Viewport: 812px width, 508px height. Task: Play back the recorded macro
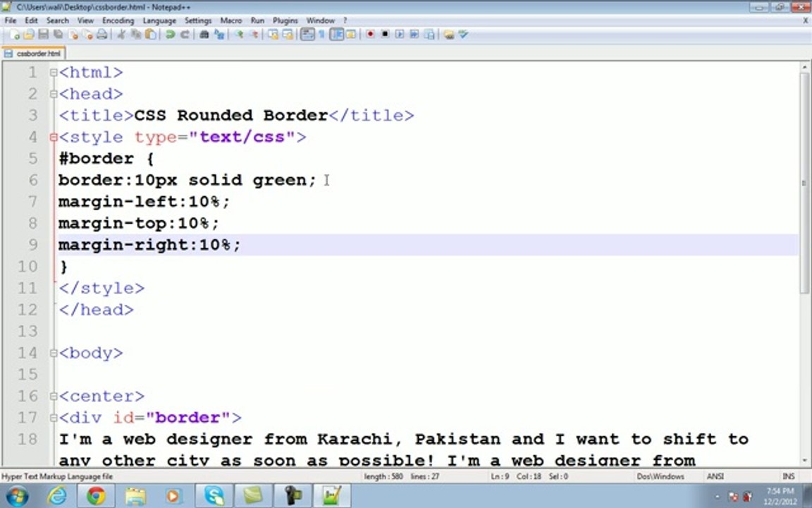pos(399,34)
